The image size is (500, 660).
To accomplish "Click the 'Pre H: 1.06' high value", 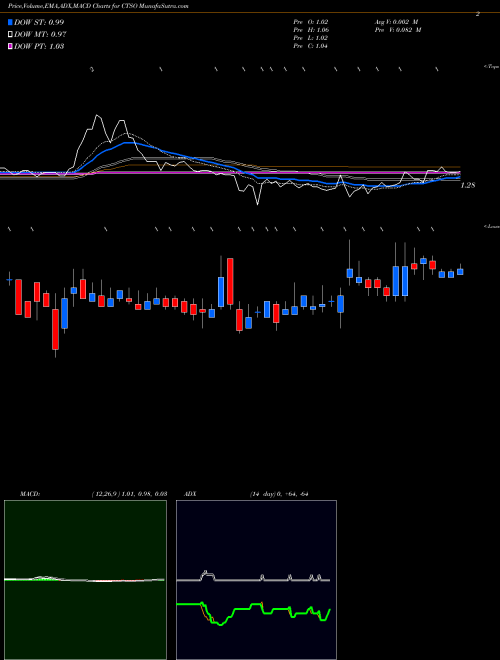I will tap(311, 30).
